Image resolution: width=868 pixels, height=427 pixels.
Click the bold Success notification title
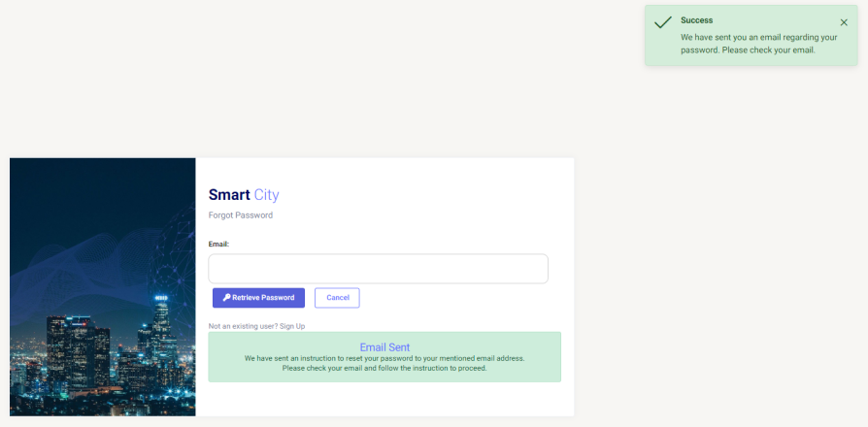697,20
